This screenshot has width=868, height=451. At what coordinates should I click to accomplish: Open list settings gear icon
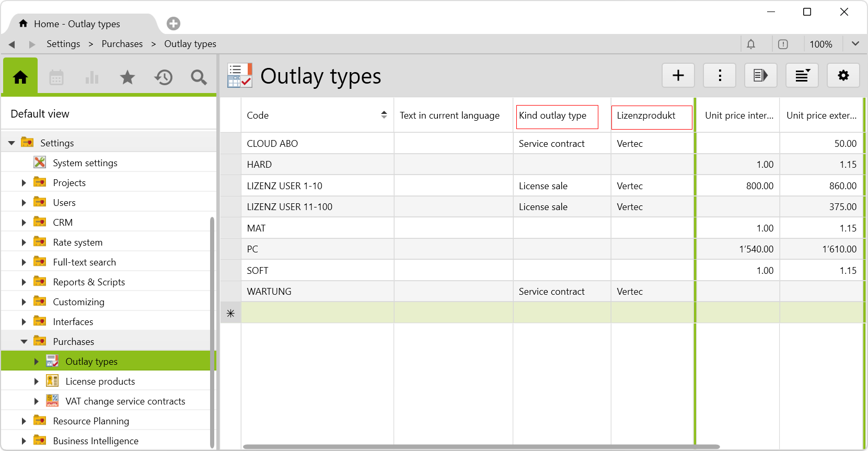pyautogui.click(x=843, y=76)
